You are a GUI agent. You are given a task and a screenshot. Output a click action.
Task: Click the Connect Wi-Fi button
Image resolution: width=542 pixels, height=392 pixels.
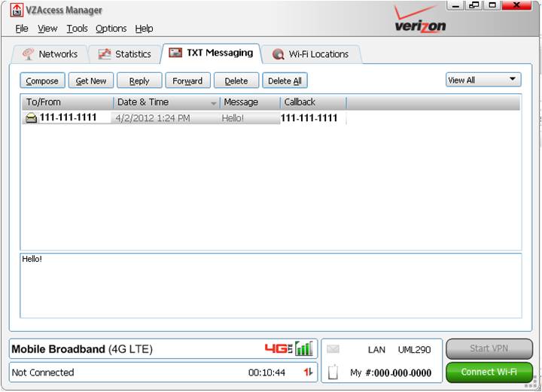click(x=489, y=372)
